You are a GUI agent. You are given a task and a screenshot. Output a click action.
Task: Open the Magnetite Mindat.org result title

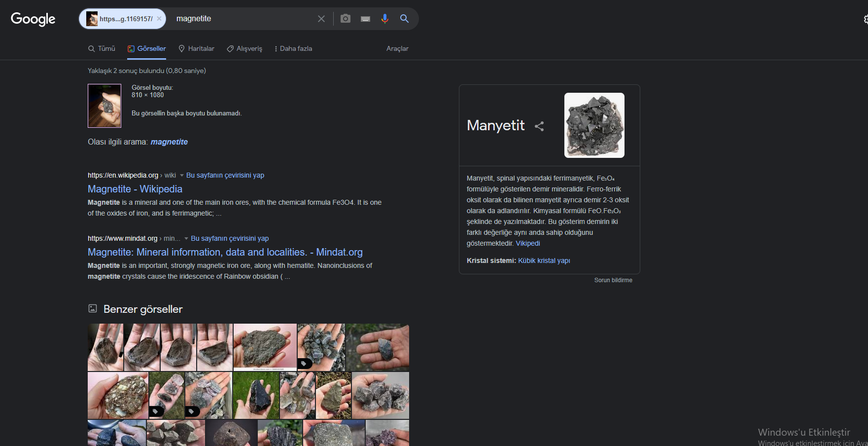[x=225, y=252]
